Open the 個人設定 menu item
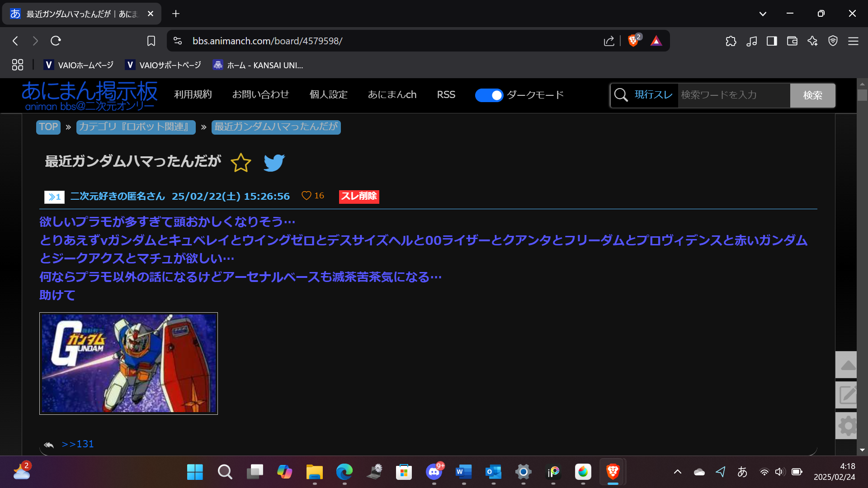This screenshot has height=488, width=868. click(328, 95)
